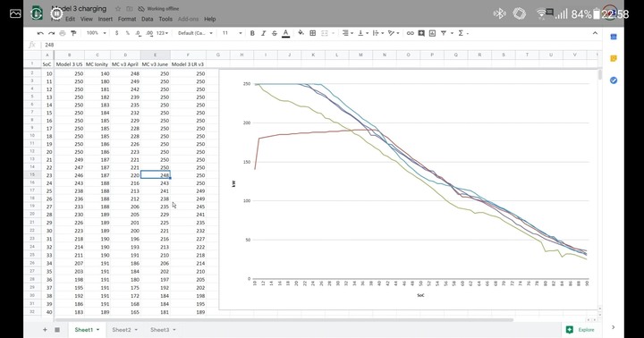This screenshot has height=338, width=644.
Task: Open the all sheets list
Action: click(57, 330)
